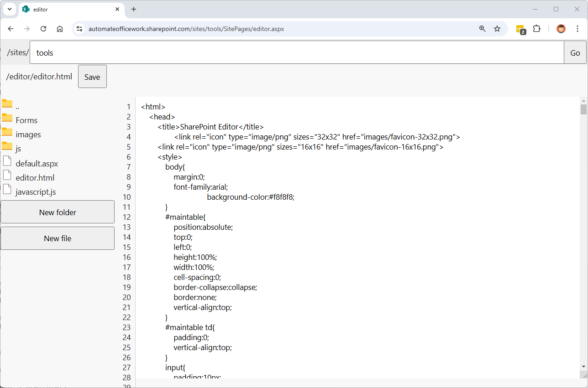The height and width of the screenshot is (388, 588).
Task: Click the Go button
Action: pyautogui.click(x=575, y=52)
